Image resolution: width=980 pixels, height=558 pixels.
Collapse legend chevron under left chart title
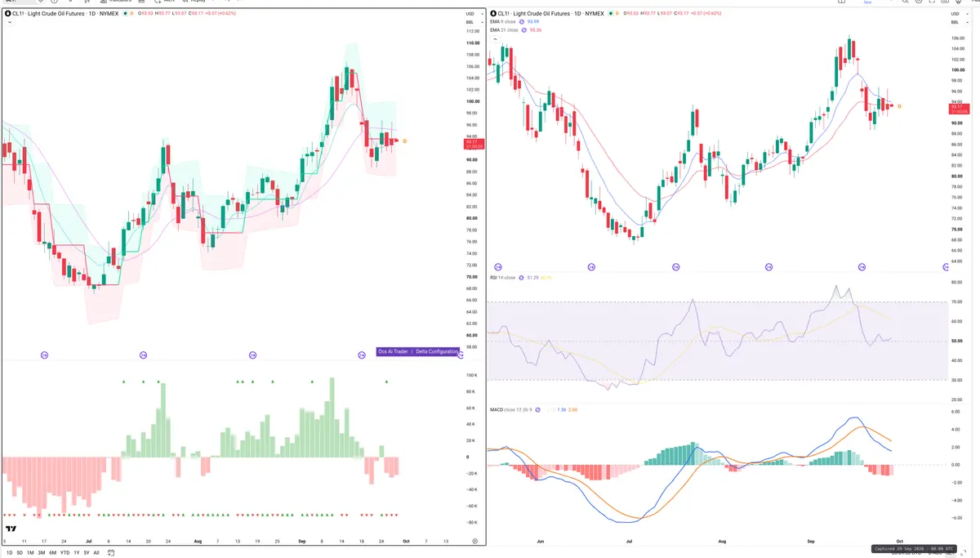pyautogui.click(x=8, y=23)
